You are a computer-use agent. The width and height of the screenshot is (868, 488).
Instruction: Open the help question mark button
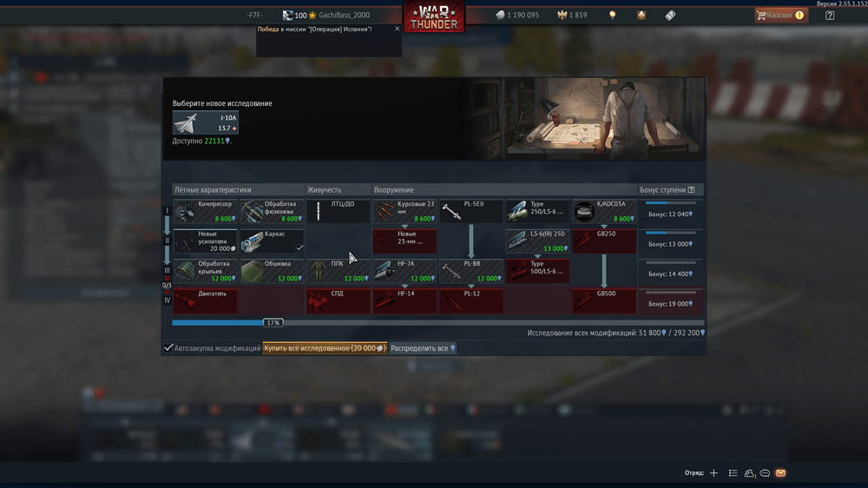click(829, 16)
